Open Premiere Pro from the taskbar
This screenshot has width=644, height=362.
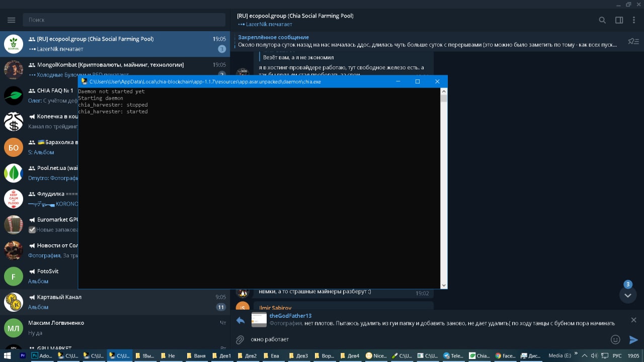coord(23,355)
